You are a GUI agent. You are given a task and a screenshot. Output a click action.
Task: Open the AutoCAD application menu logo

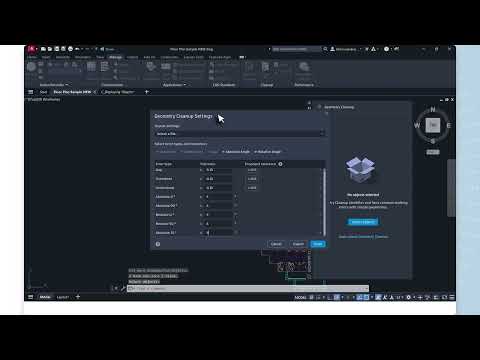pos(32,49)
